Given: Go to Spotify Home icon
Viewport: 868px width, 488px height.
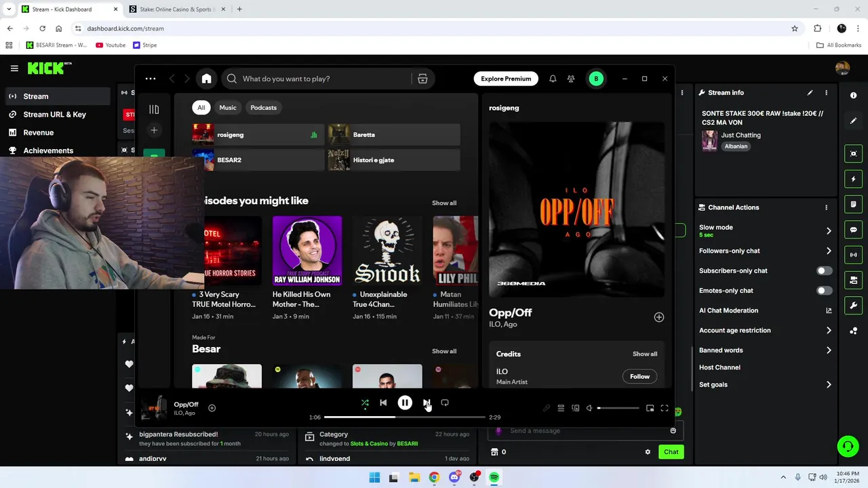Looking at the screenshot, I should click(206, 79).
